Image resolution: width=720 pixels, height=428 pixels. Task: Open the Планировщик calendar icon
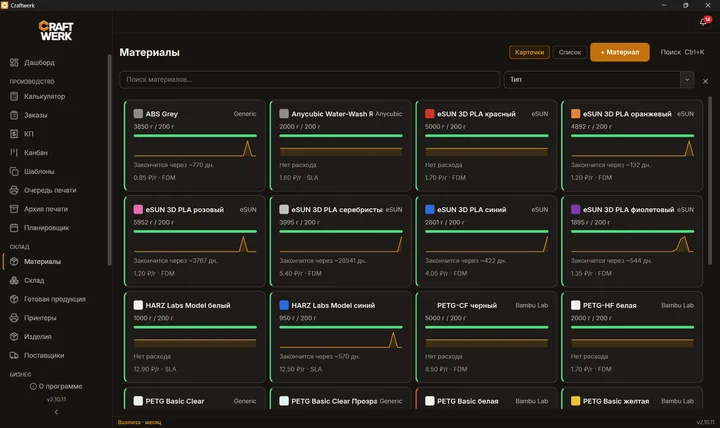pos(14,228)
